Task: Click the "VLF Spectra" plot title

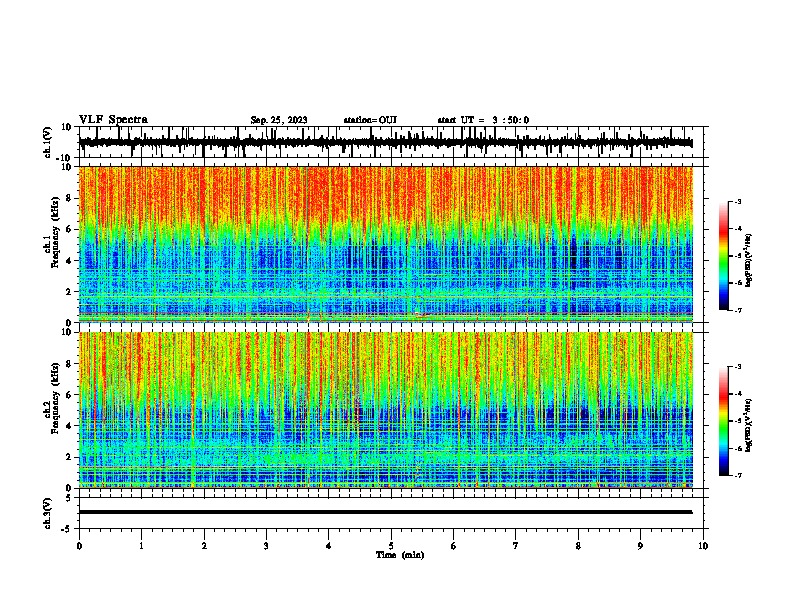Action: tap(113, 120)
